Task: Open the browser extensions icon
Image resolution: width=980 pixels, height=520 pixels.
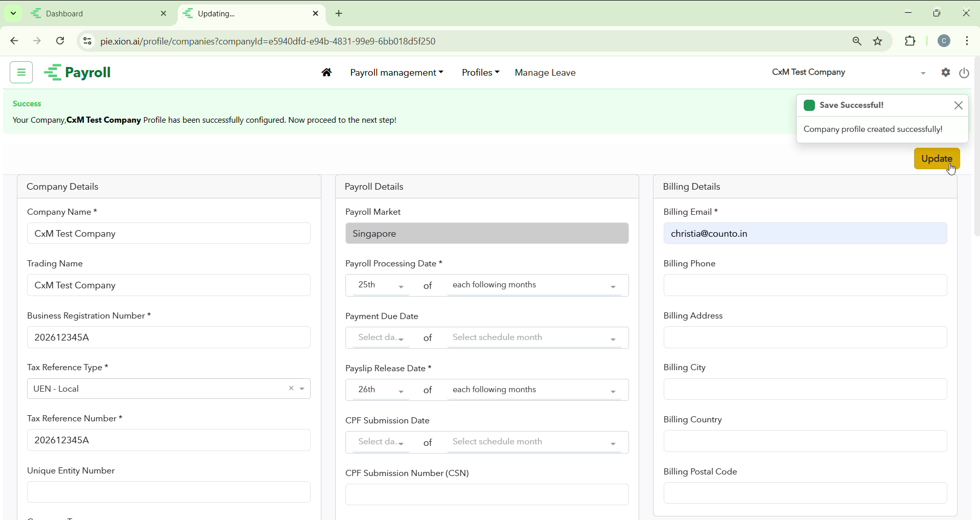Action: pos(910,41)
